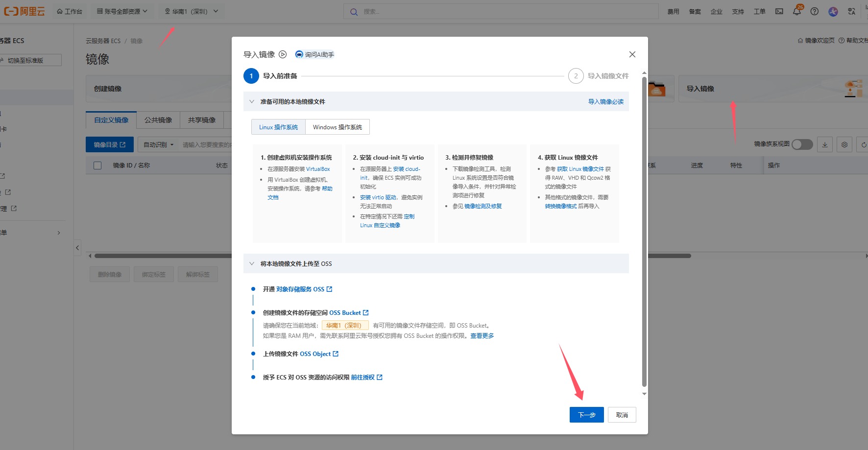Image resolution: width=868 pixels, height=450 pixels.
Task: Click the 状态 column header
Action: (x=222, y=166)
